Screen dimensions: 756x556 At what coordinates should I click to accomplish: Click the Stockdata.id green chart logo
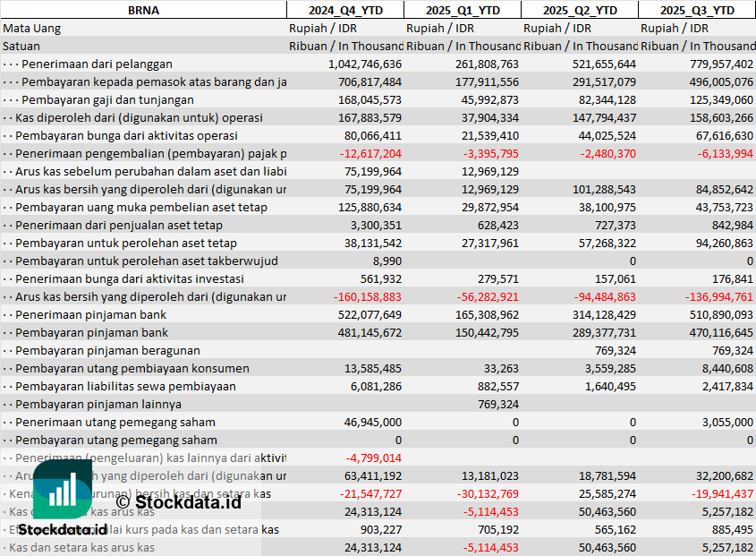[63, 492]
